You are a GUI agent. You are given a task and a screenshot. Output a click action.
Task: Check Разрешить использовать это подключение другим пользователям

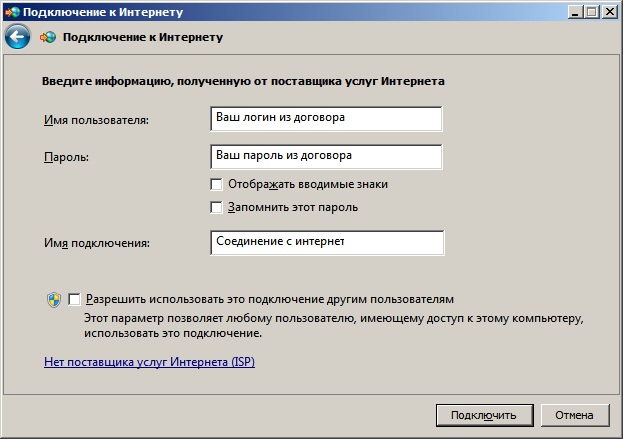pyautogui.click(x=74, y=299)
